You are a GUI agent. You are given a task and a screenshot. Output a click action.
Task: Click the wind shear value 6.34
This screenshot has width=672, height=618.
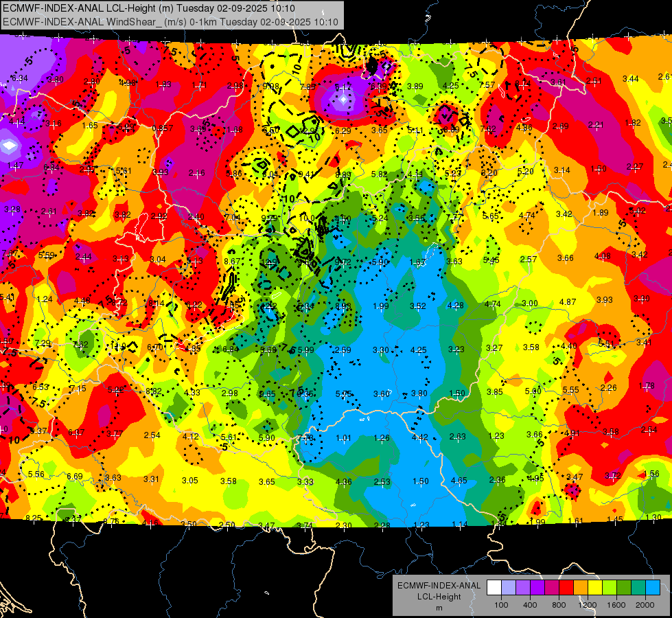coord(19,78)
